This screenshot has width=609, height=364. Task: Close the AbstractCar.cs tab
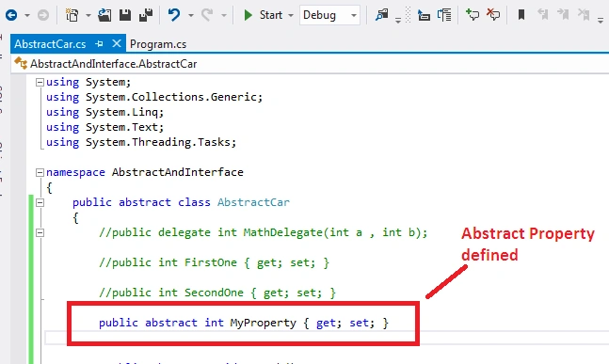[x=117, y=43]
